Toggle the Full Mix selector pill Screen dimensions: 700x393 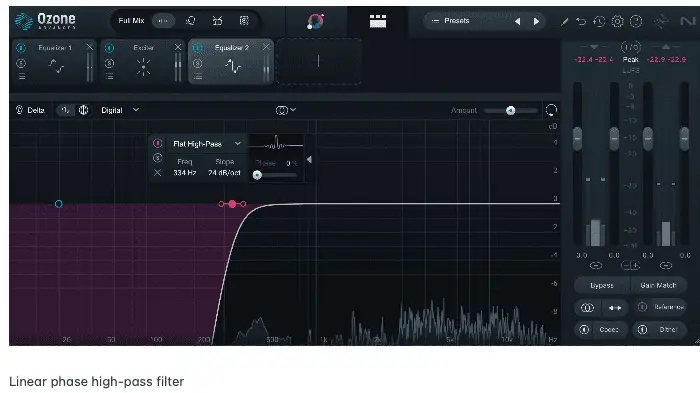pos(163,21)
